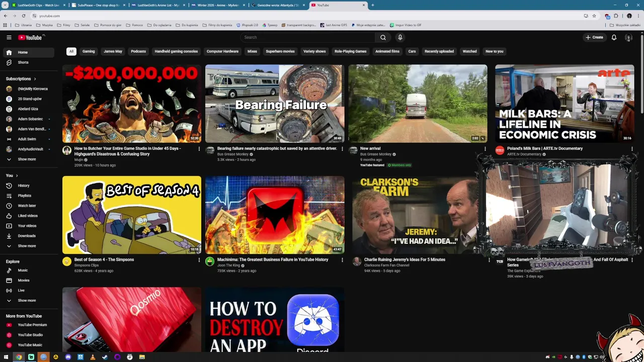Screen dimensions: 644x362
Task: Switch to the Winter 2026 Anime tab
Action: (x=218, y=5)
